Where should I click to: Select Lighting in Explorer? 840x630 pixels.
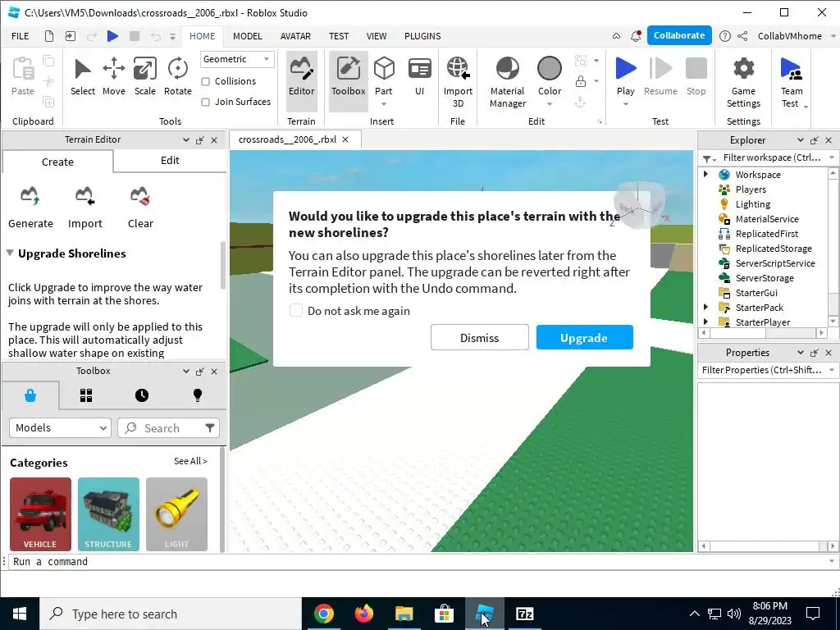(x=752, y=204)
